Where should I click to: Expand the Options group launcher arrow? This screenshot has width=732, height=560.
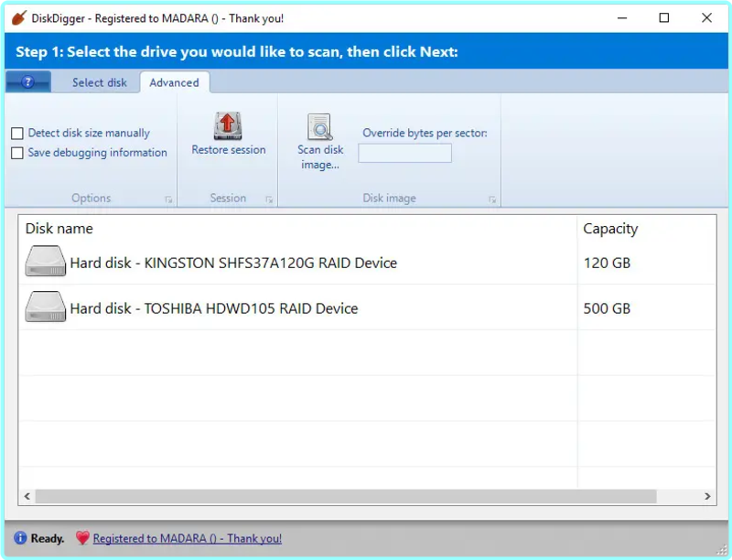click(168, 199)
